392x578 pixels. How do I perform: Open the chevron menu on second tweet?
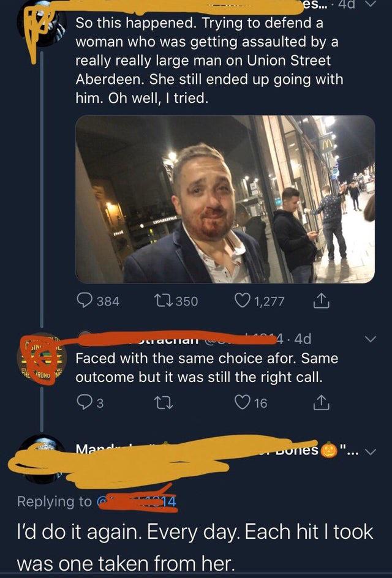pyautogui.click(x=370, y=339)
